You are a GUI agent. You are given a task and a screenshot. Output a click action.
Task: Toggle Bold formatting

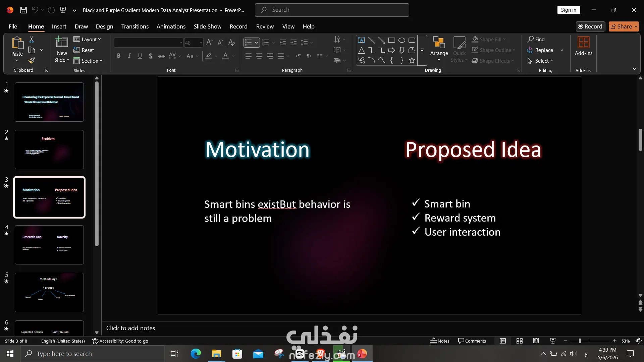coord(119,56)
